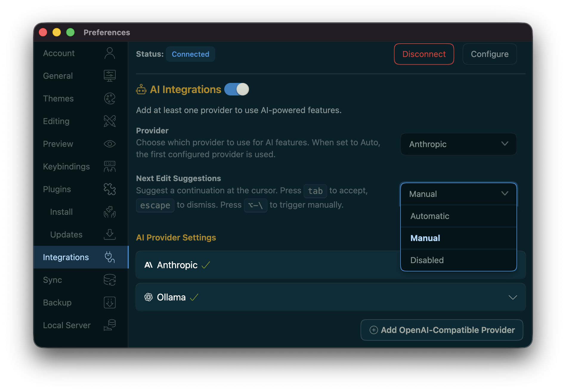
Task: Click the AI Provider Settings heading
Action: click(x=176, y=237)
